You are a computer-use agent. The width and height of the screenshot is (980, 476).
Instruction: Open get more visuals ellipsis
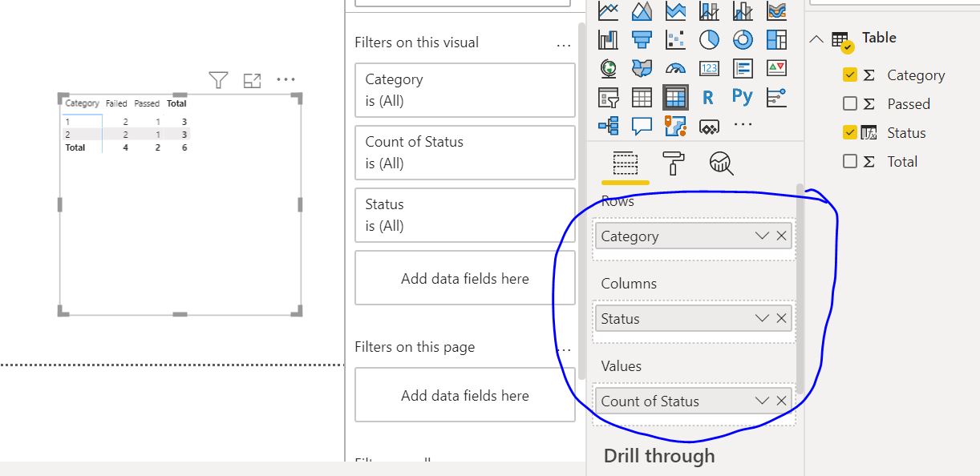(x=743, y=124)
